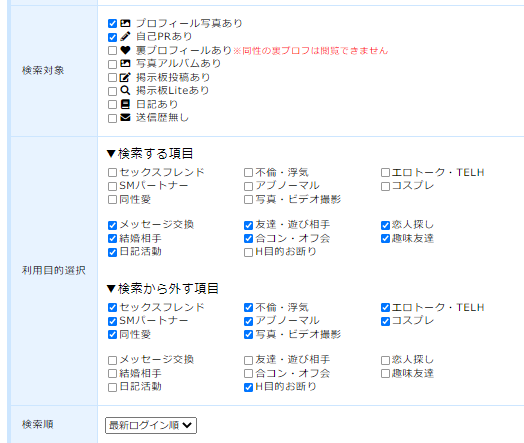Image resolution: width=524 pixels, height=443 pixels.
Task: Click the book icon for 日記あり
Action: (125, 104)
